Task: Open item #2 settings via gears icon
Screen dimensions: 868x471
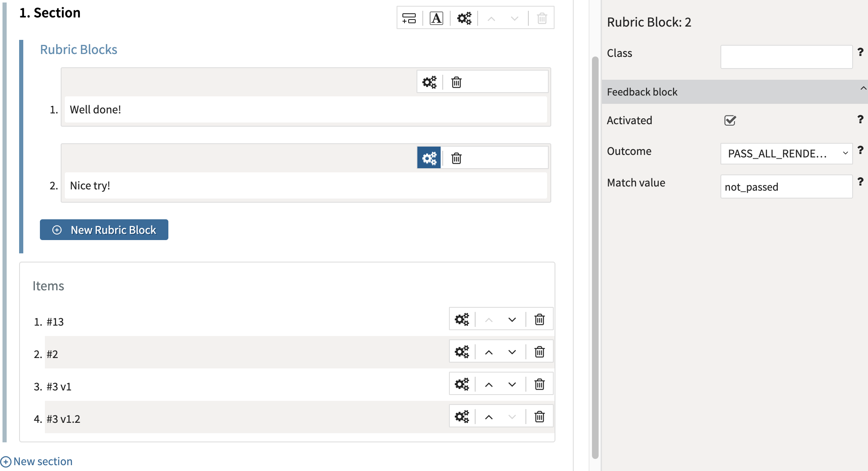Action: click(462, 351)
